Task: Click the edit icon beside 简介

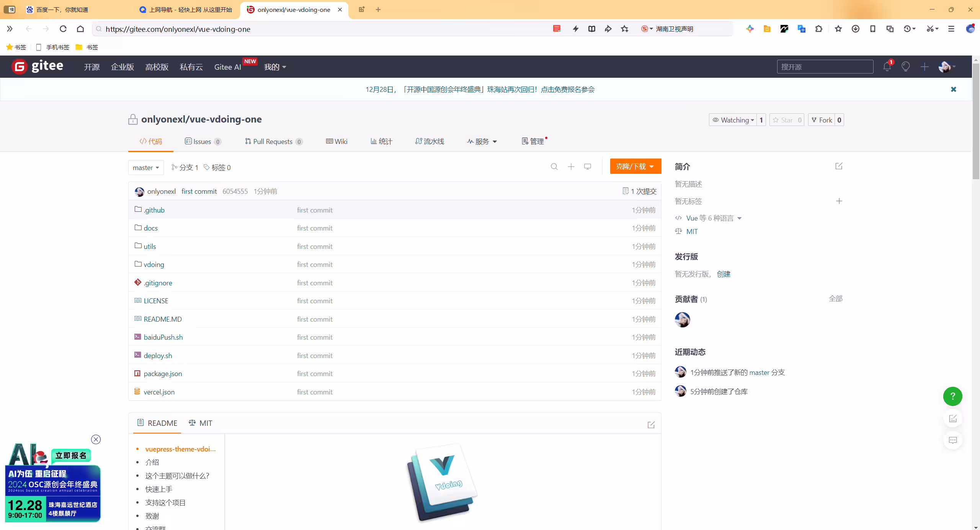Action: [839, 166]
